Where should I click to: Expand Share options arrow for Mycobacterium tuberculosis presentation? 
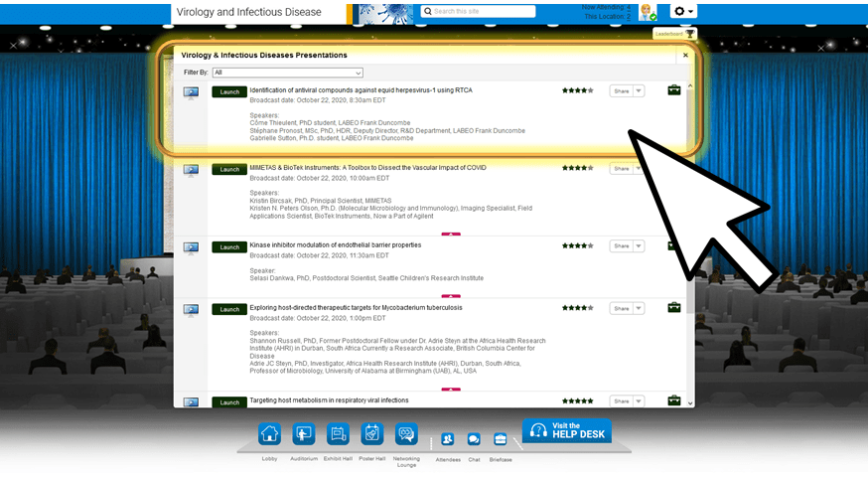[639, 308]
